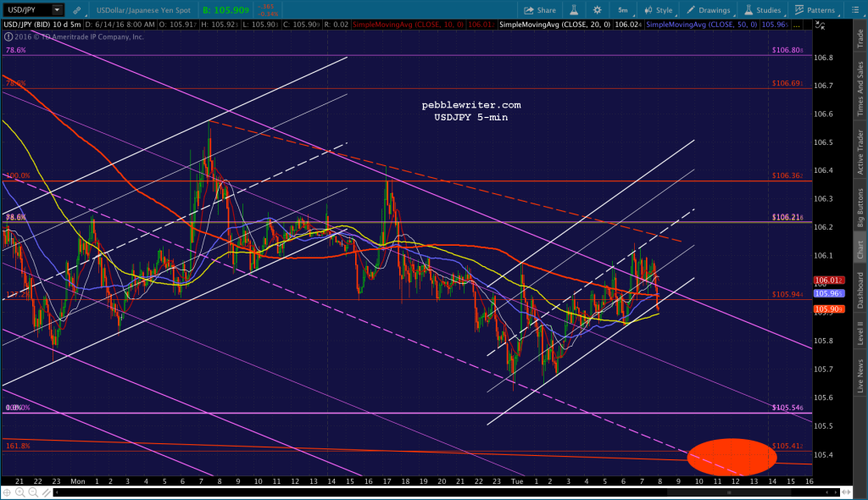Open the Style menu

tap(658, 10)
